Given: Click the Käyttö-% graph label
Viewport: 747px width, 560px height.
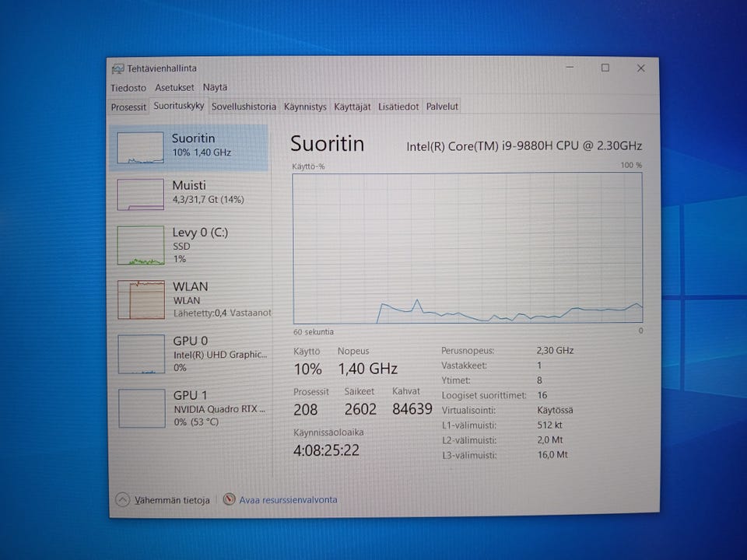Looking at the screenshot, I should tap(308, 166).
